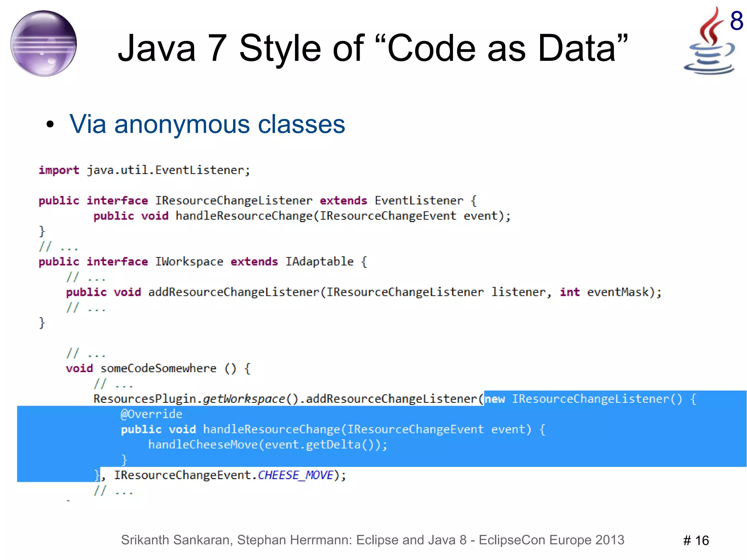Viewport: 747px width, 560px height.
Task: Click 'IResourceChangeListener' in the interface declaration
Action: 233,200
